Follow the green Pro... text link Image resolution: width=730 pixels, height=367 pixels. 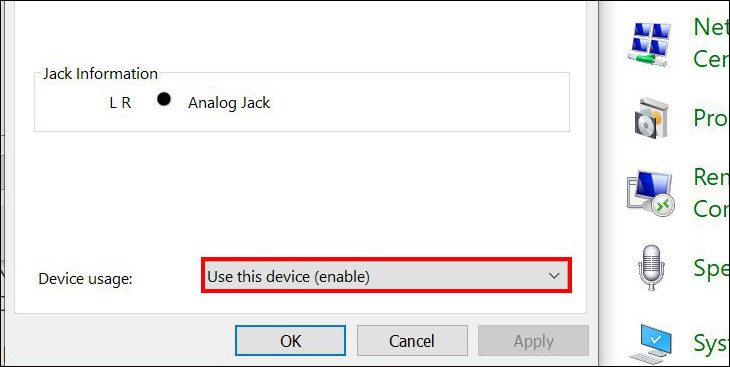pos(711,117)
